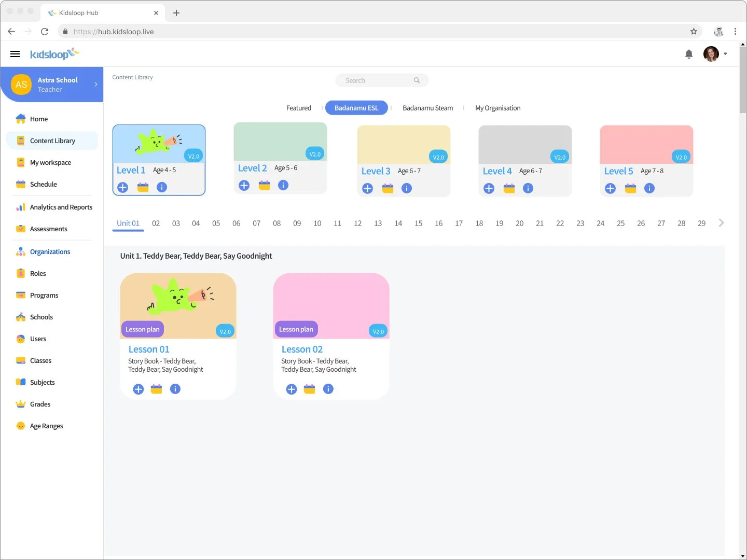Click the Level 3 plus icon
Screen dimensions: 747x560
pyautogui.click(x=367, y=188)
